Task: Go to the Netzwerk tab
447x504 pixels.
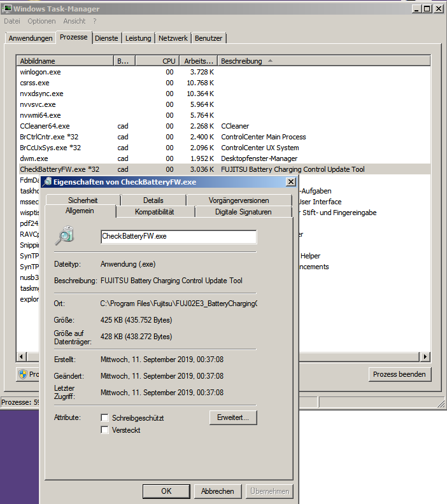Action: tap(173, 38)
